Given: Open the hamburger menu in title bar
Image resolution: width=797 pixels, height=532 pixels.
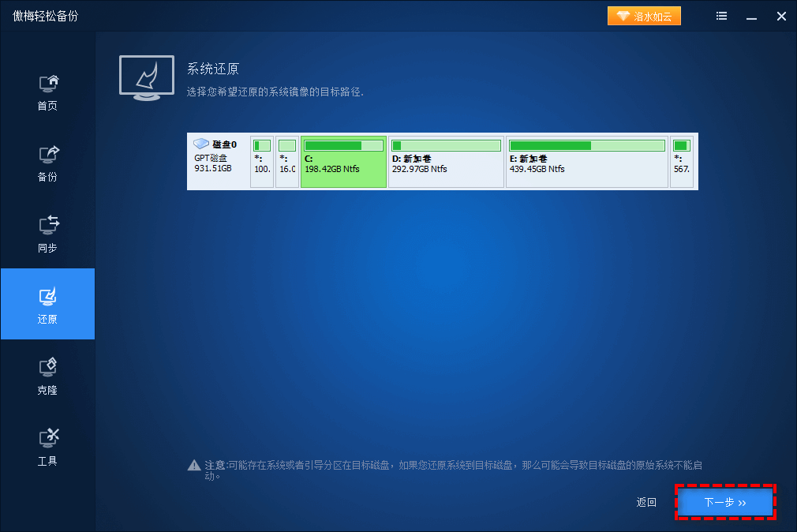Looking at the screenshot, I should (721, 15).
